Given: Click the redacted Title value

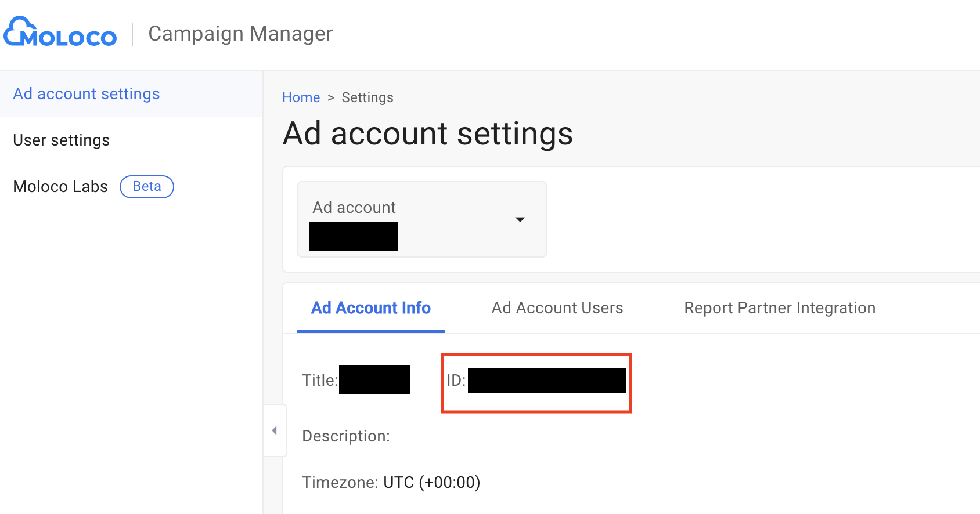Looking at the screenshot, I should coord(374,380).
